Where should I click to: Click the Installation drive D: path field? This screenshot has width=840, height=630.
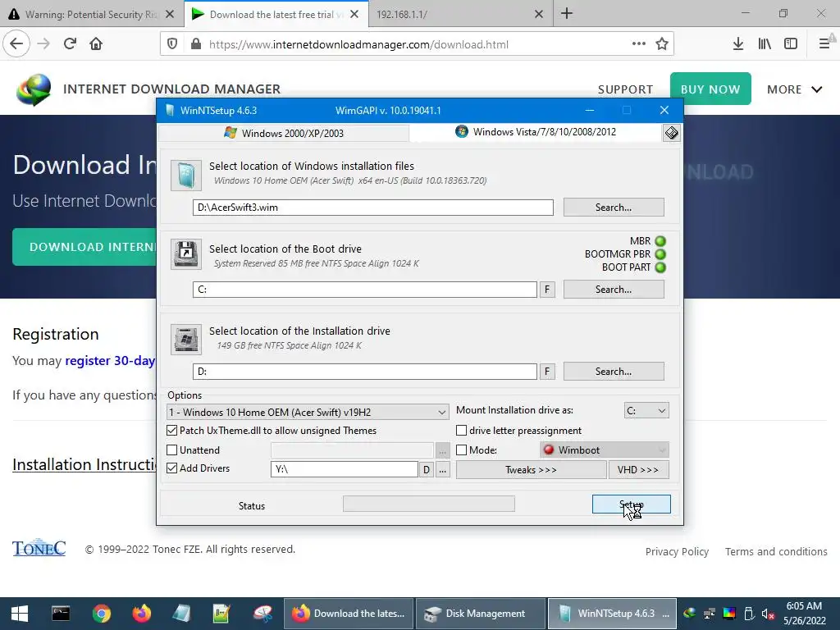365,372
